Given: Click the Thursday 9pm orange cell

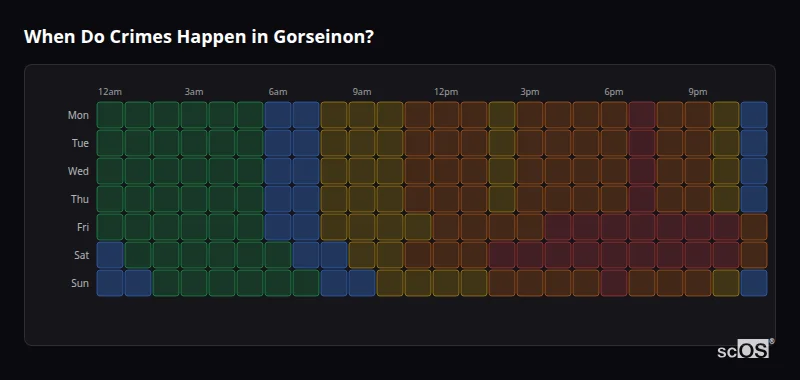Looking at the screenshot, I should pos(697,199).
